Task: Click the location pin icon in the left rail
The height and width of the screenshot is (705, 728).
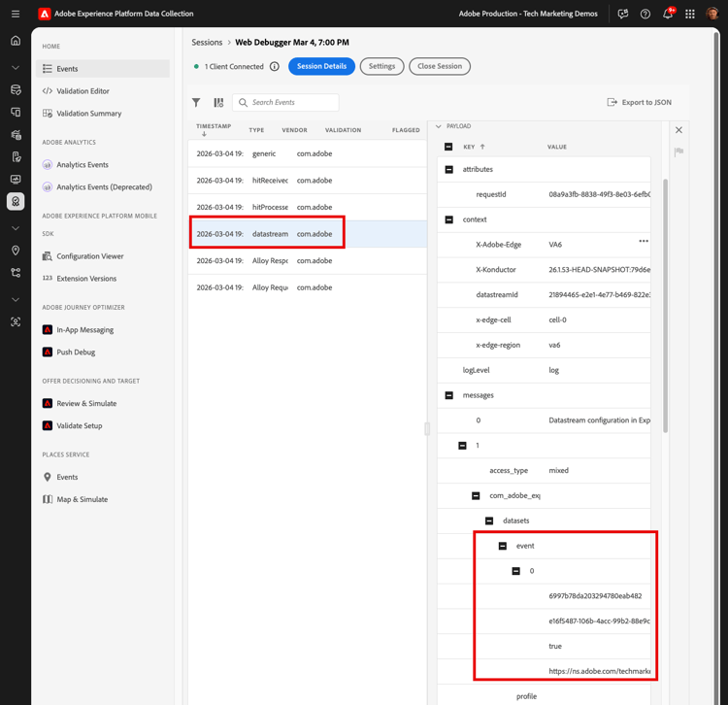Action: click(x=16, y=251)
